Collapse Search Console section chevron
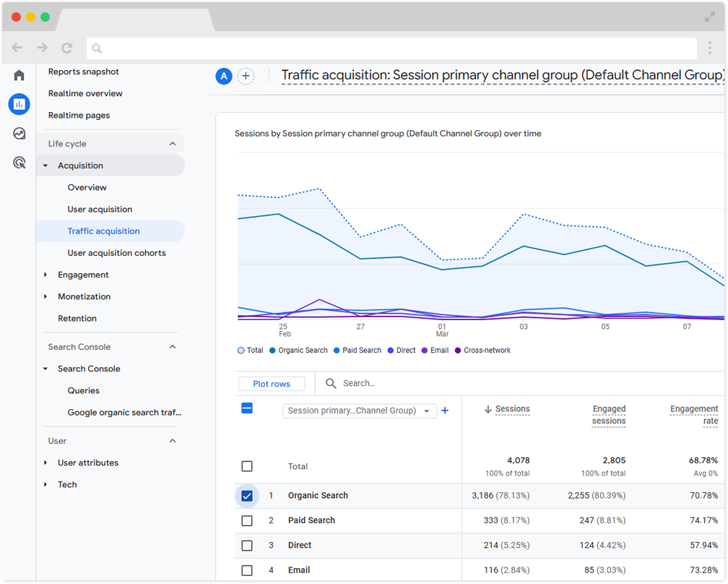This screenshot has width=728, height=584. pyautogui.click(x=173, y=347)
